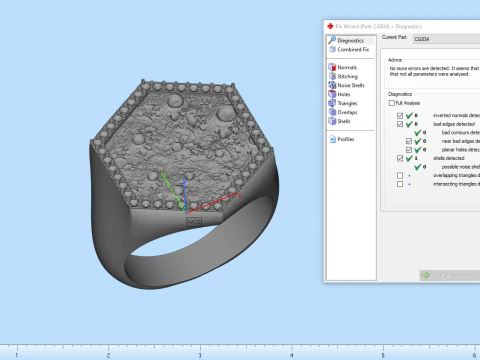This screenshot has width=480, height=360.
Task: Click the hexagonal signet ring model
Action: (x=184, y=184)
